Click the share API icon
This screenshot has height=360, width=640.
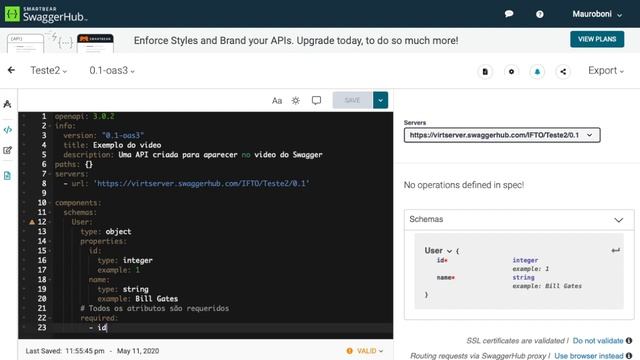[563, 72]
